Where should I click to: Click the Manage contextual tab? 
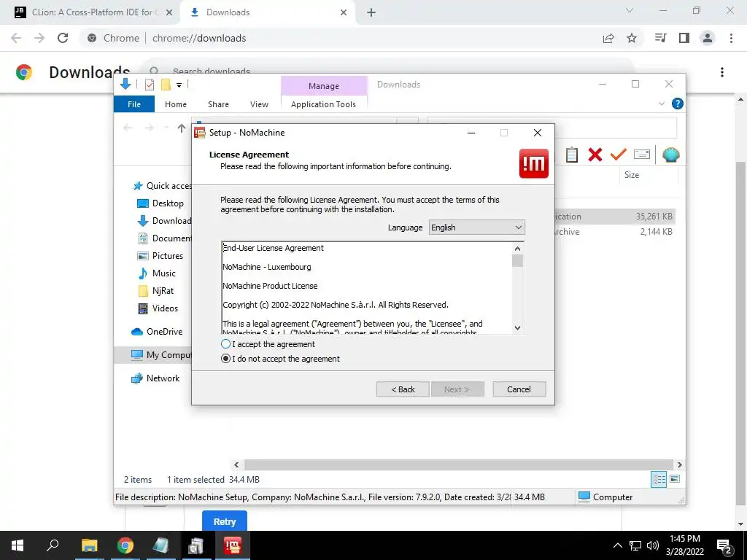(324, 86)
